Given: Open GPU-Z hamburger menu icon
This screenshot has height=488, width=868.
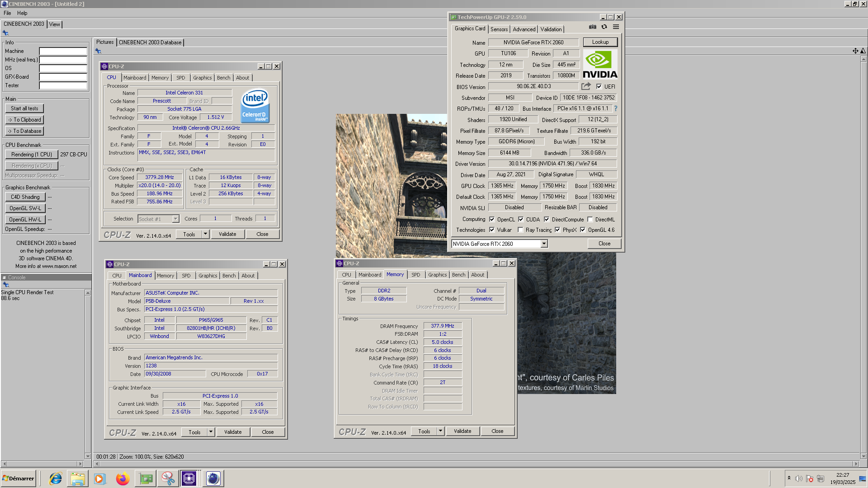Looking at the screenshot, I should tap(616, 27).
